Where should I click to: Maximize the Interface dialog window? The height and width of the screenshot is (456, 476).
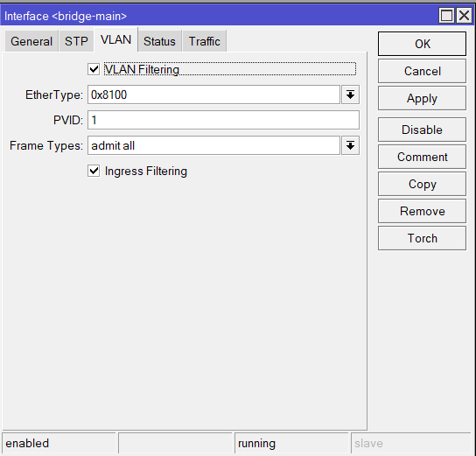pyautogui.click(x=446, y=16)
